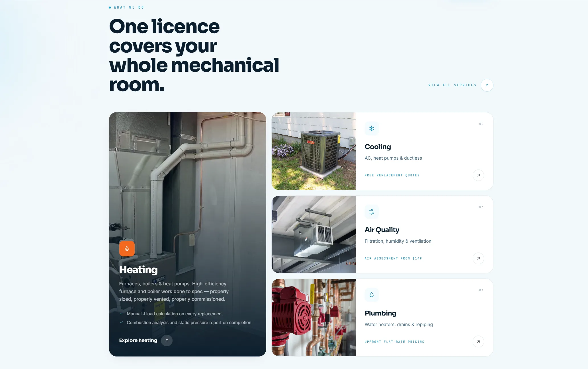Click the checkmark beside Combustion analysis
Screen dimensions: 588x369
click(122, 323)
